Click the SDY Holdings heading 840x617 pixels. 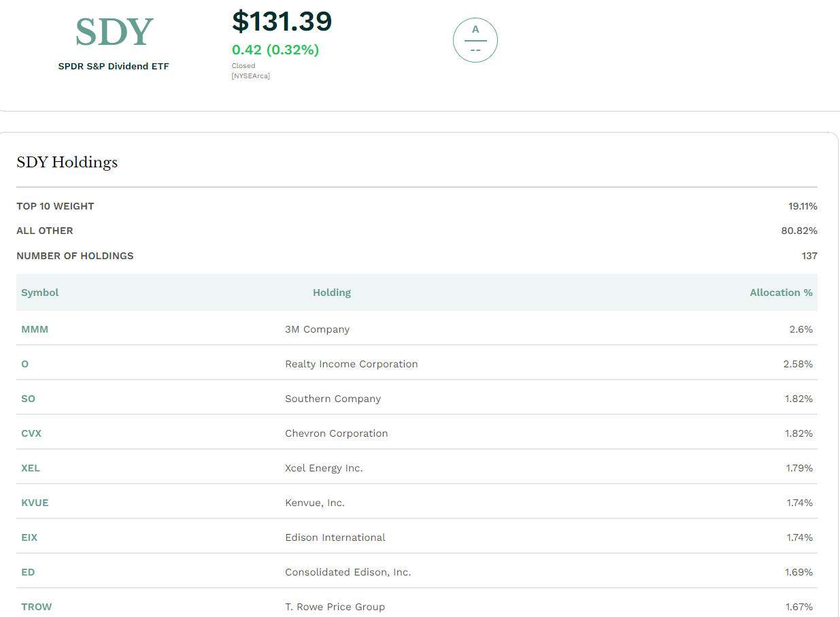[x=67, y=163]
